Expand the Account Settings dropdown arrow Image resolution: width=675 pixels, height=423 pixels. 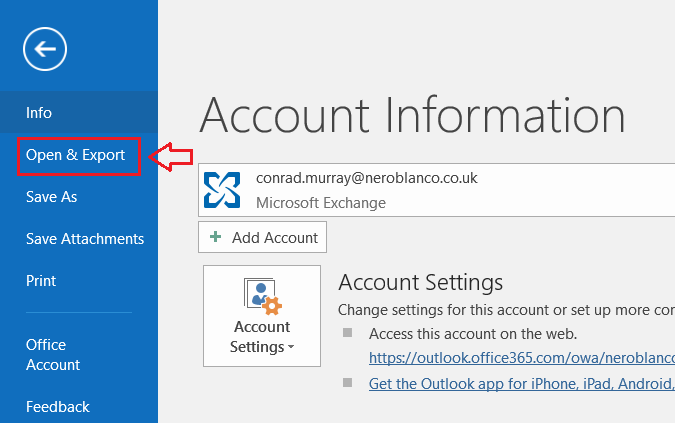point(291,347)
